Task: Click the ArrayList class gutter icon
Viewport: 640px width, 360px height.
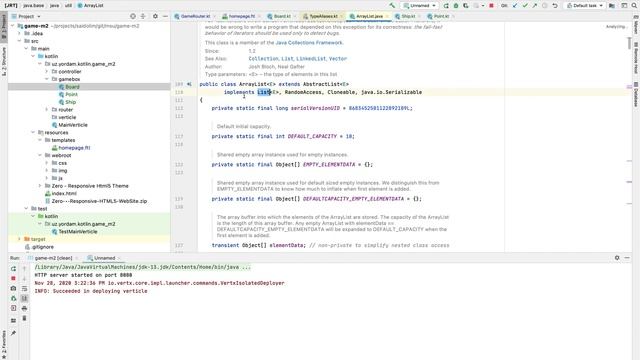Action: click(189, 84)
